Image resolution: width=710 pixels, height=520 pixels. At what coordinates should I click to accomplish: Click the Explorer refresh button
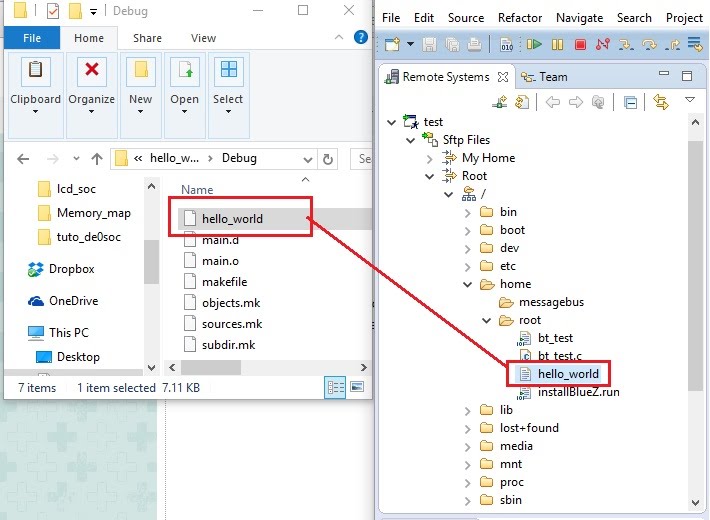click(x=328, y=159)
